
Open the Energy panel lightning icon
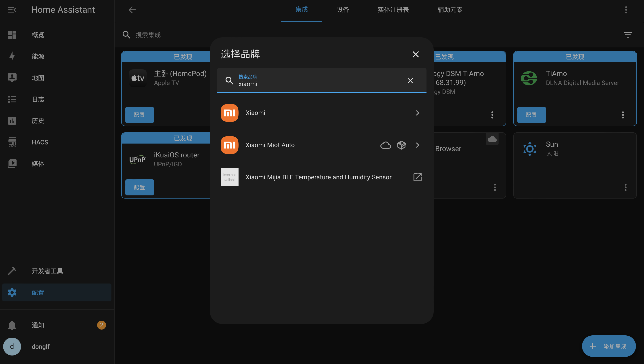click(12, 56)
